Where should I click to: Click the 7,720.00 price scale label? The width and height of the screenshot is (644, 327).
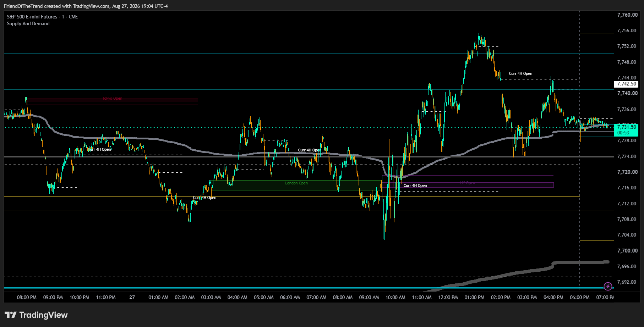coord(627,172)
